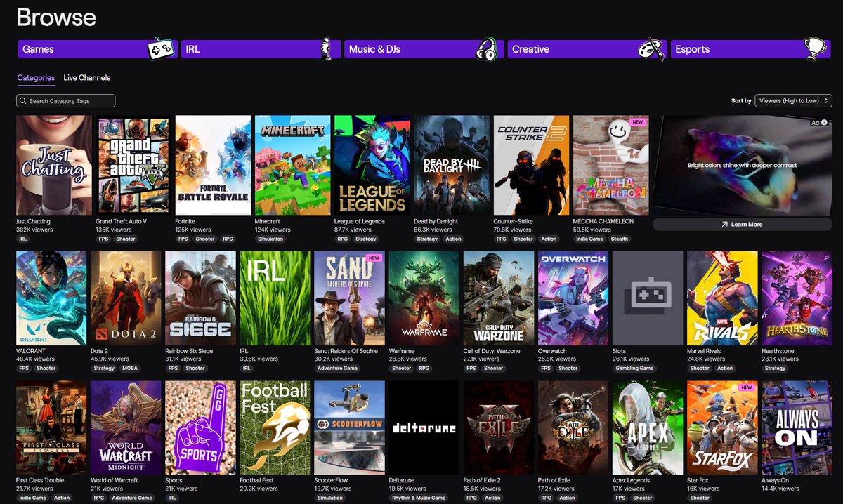The image size is (843, 504).
Task: Click the Minecraft title link
Action: pyautogui.click(x=267, y=221)
